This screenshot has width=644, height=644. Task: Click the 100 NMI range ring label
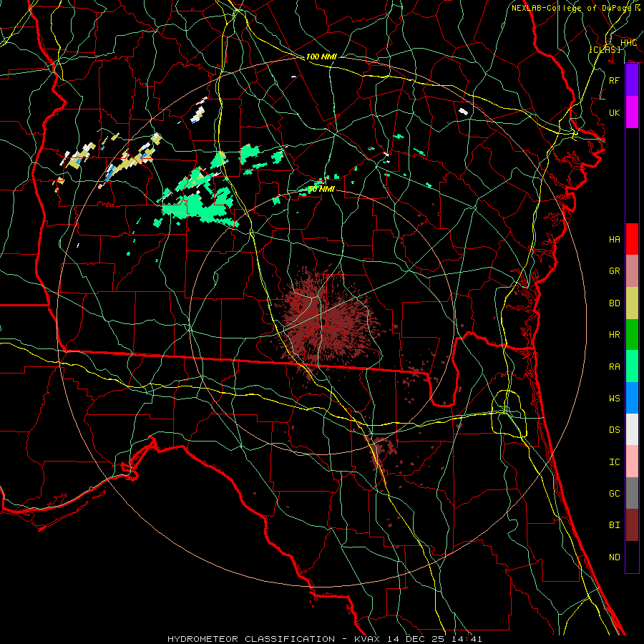click(x=321, y=57)
